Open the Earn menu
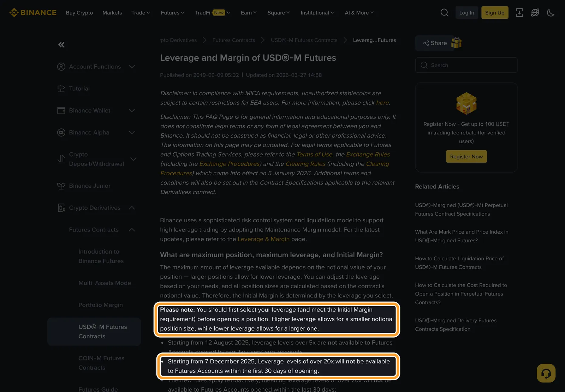 tap(249, 13)
